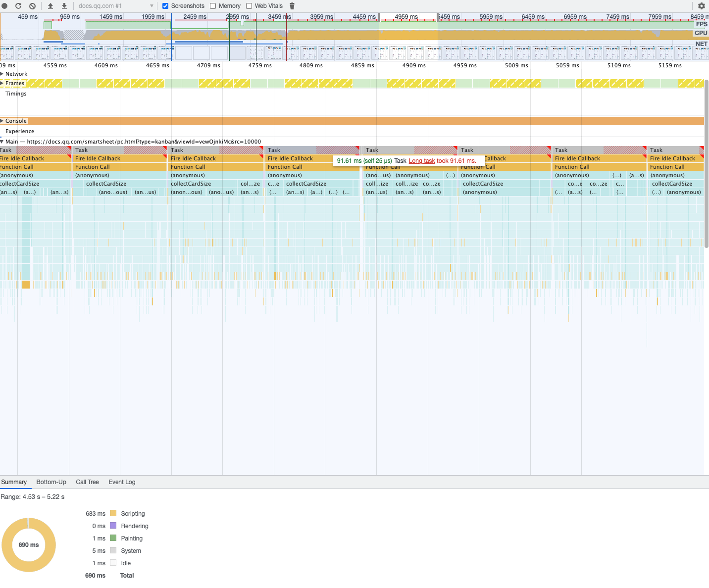Screen dimensions: 709x588
Task: Click the record button icon
Action: [x=4, y=6]
